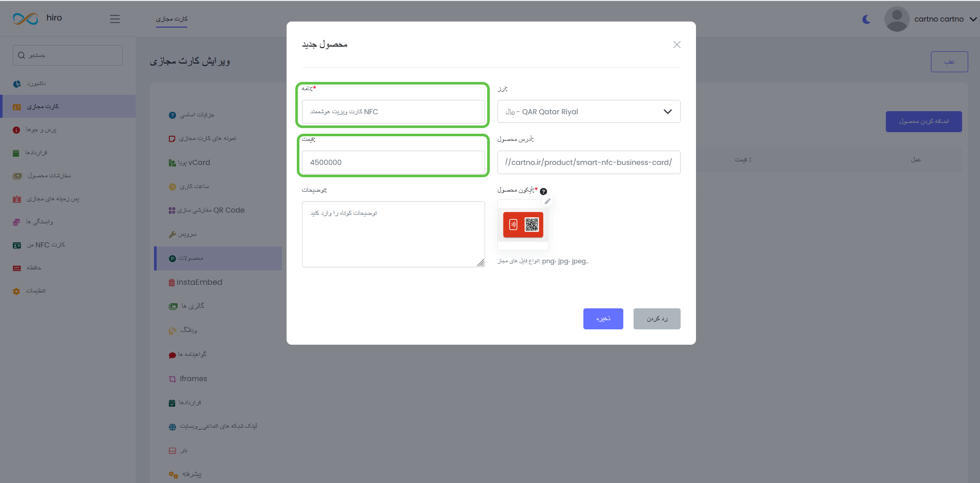Click the edit pencil on product icon

coord(548,201)
